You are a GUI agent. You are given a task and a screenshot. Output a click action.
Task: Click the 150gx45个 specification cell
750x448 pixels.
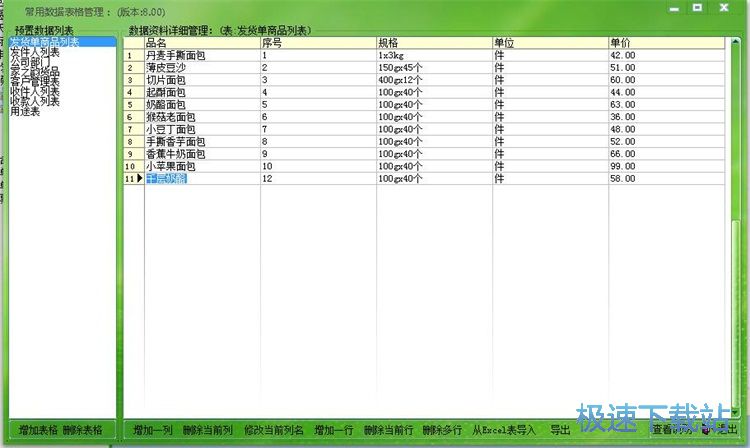tap(435, 67)
